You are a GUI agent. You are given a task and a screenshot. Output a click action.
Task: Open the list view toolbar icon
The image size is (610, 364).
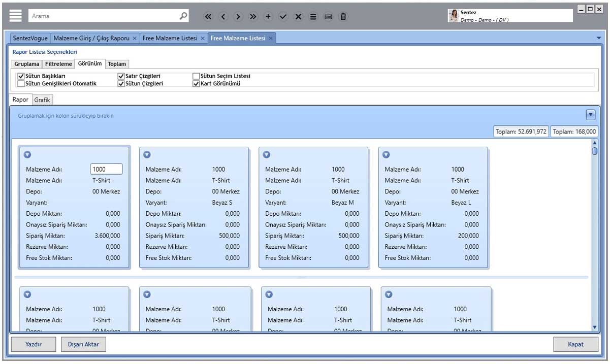coord(313,16)
